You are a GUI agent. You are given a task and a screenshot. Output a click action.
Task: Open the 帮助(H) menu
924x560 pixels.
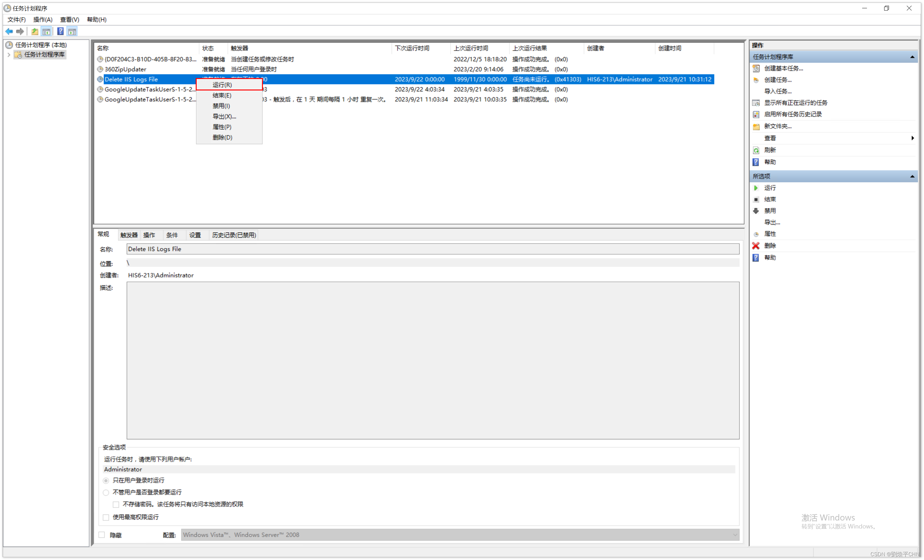97,19
